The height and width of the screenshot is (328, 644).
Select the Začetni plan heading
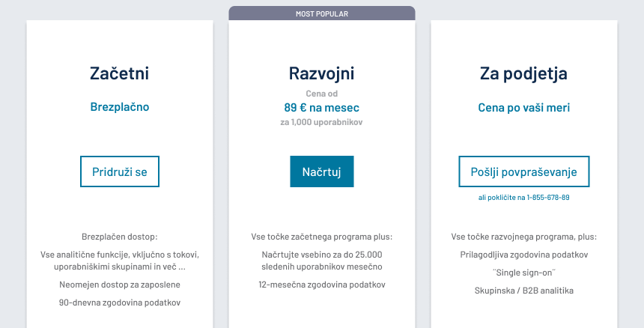click(120, 73)
